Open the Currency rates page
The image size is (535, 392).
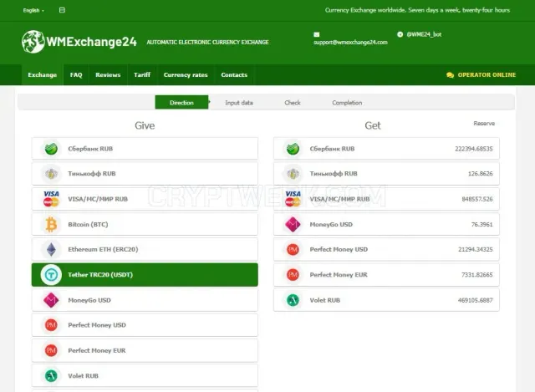(x=186, y=74)
